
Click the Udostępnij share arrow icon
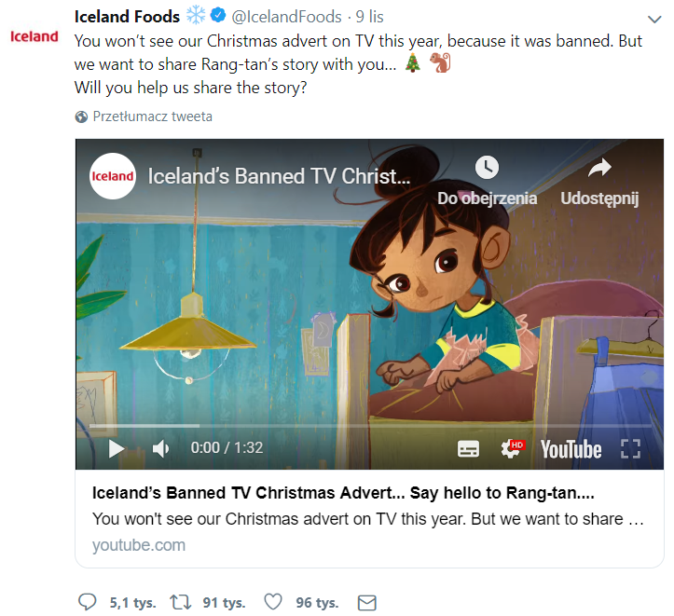[x=599, y=168]
